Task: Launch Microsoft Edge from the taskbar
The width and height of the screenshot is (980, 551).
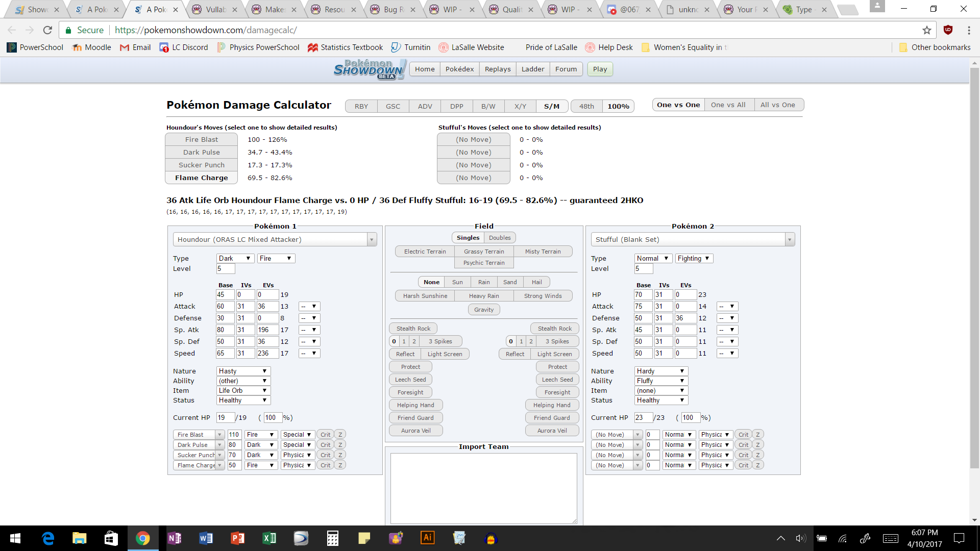Action: coord(48,538)
